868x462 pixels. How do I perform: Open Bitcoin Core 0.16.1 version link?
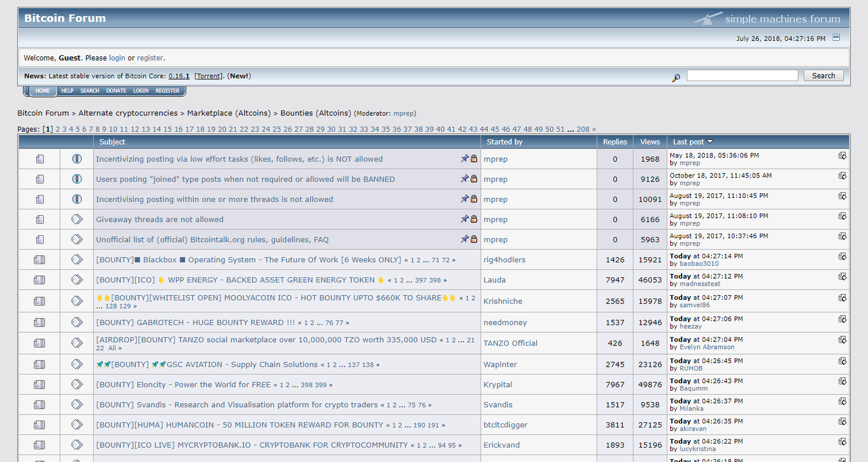click(179, 76)
